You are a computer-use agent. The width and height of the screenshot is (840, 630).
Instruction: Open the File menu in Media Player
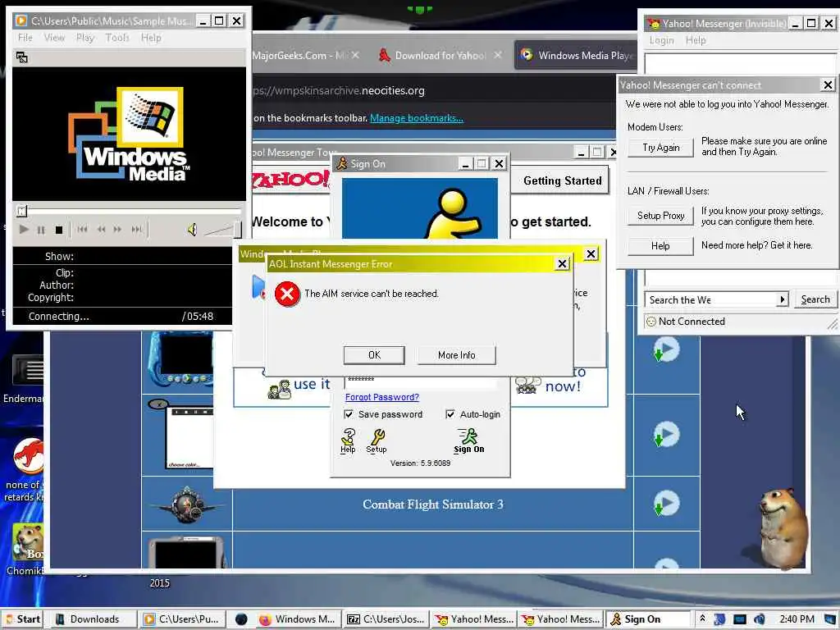pos(25,38)
